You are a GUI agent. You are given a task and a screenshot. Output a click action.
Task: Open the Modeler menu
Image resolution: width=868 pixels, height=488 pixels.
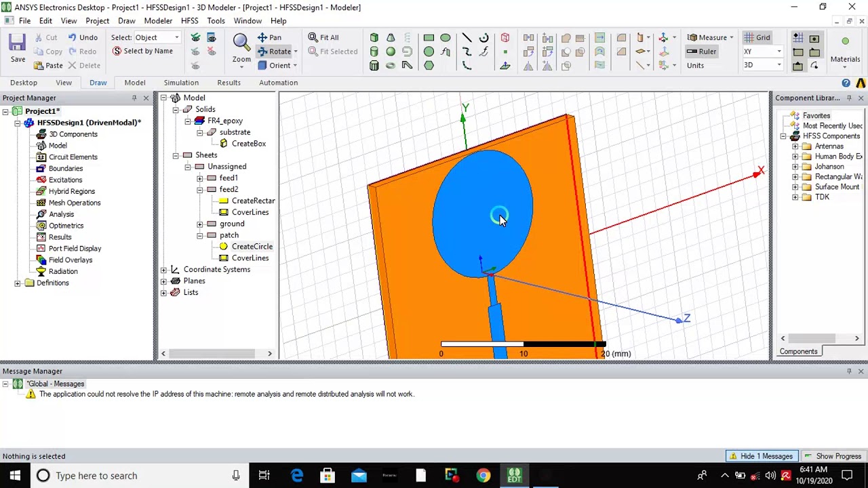[158, 21]
